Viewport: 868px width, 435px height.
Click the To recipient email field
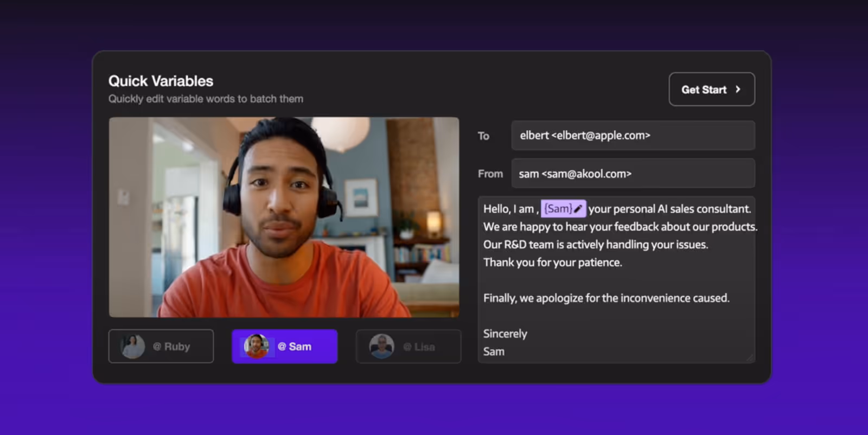(x=633, y=136)
